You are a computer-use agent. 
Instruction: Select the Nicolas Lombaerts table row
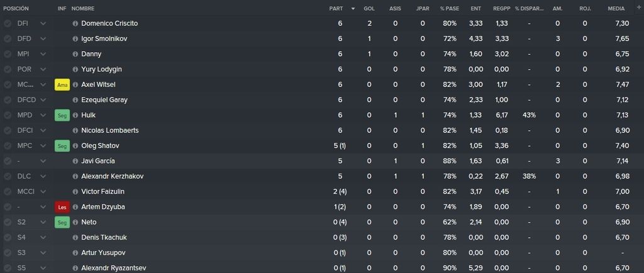click(322, 131)
